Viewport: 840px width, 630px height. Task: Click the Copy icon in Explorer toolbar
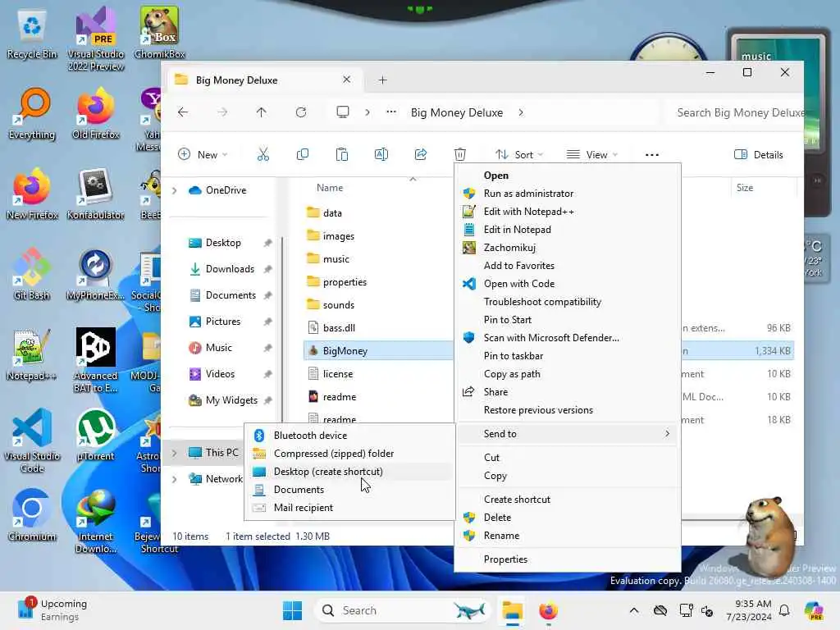point(302,155)
